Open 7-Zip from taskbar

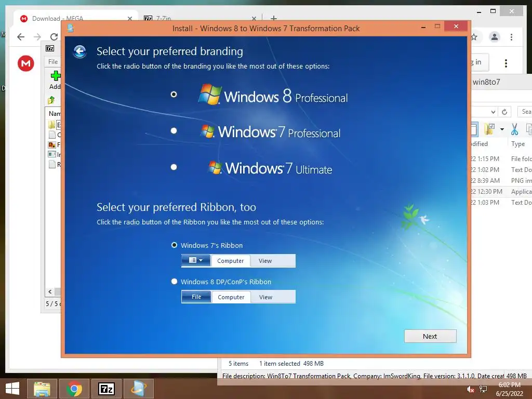click(x=106, y=389)
